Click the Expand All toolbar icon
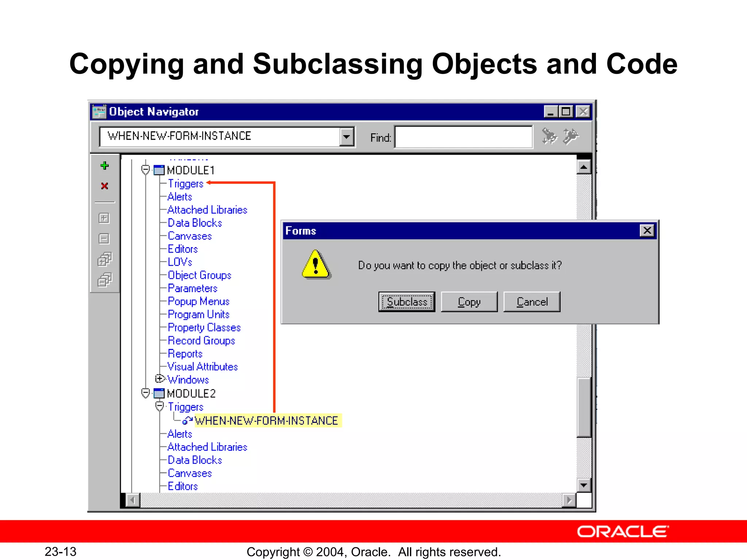The image size is (747, 560). (x=105, y=259)
